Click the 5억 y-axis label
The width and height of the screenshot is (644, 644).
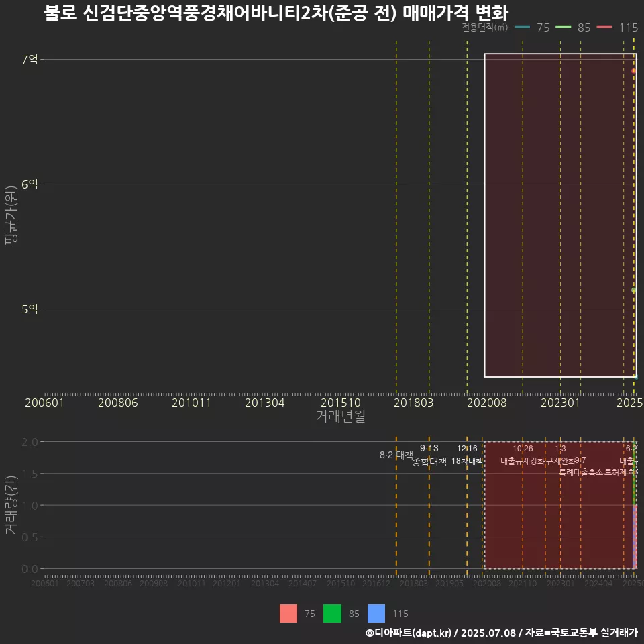coord(30,309)
